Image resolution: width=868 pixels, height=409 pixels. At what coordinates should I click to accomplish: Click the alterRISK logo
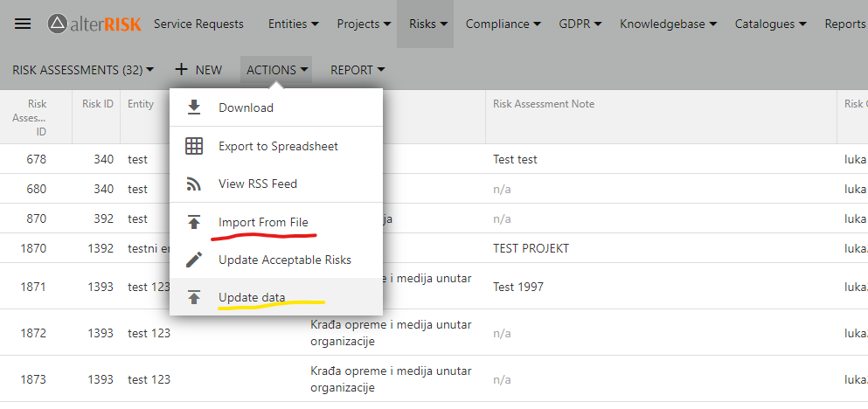click(x=94, y=24)
